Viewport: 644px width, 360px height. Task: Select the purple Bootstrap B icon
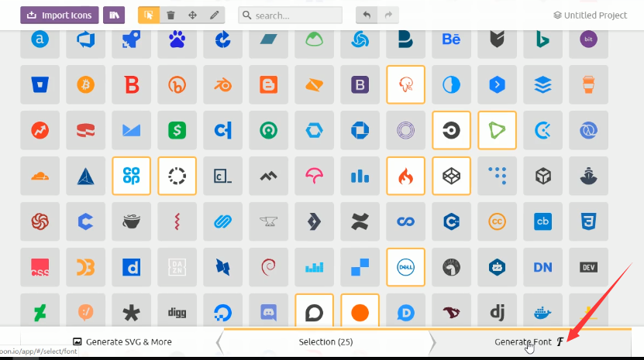click(360, 85)
